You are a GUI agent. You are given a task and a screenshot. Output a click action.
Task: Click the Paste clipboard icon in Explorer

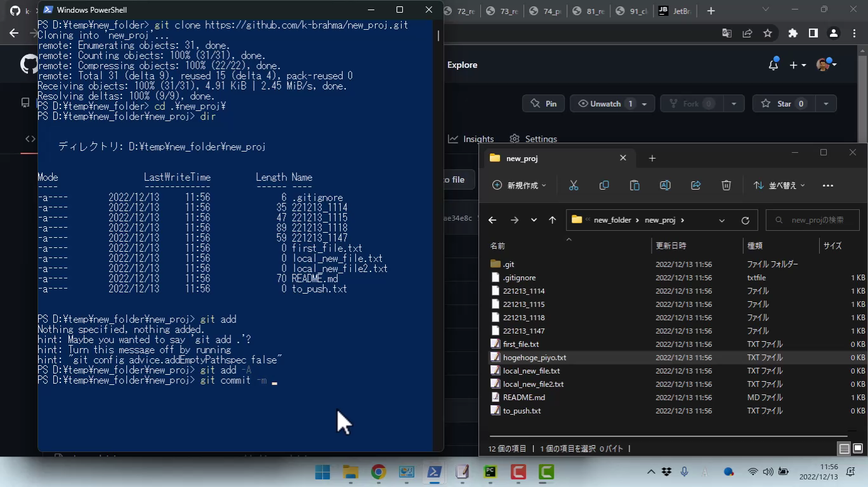pyautogui.click(x=635, y=185)
